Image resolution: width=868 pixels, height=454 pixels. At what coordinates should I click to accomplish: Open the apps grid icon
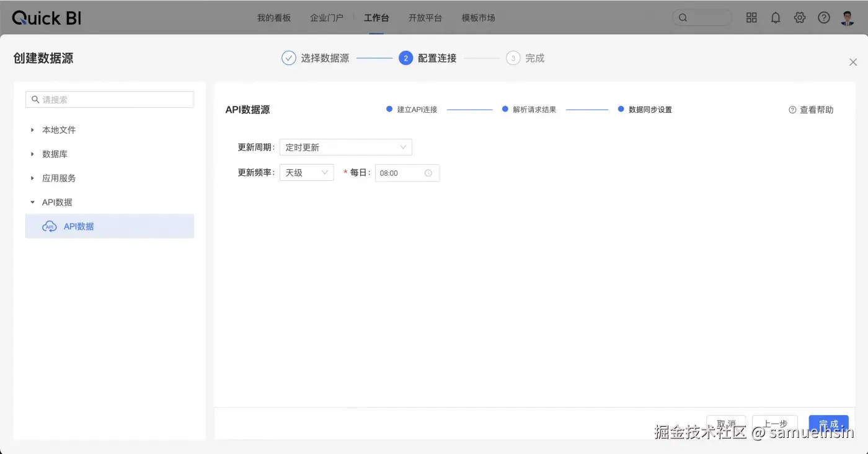[x=751, y=18]
